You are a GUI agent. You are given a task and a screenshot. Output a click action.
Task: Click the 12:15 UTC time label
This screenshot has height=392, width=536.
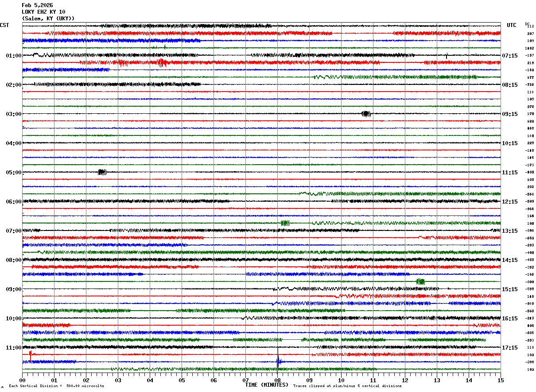510,202
